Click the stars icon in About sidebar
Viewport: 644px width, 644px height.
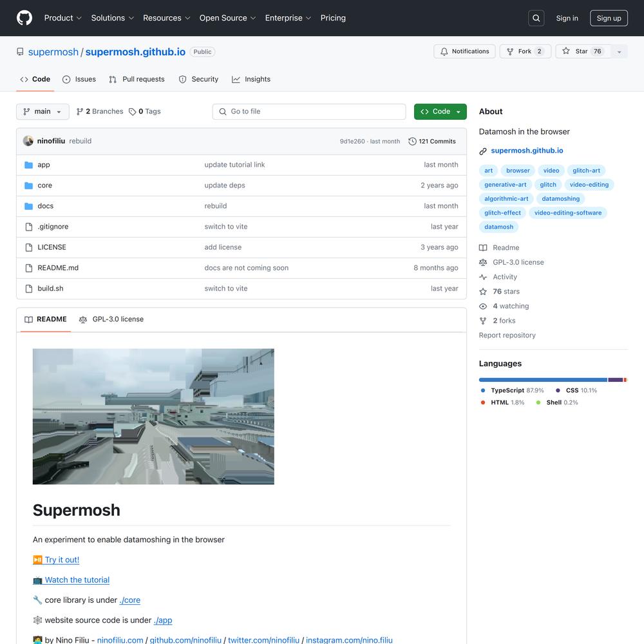[x=483, y=292]
